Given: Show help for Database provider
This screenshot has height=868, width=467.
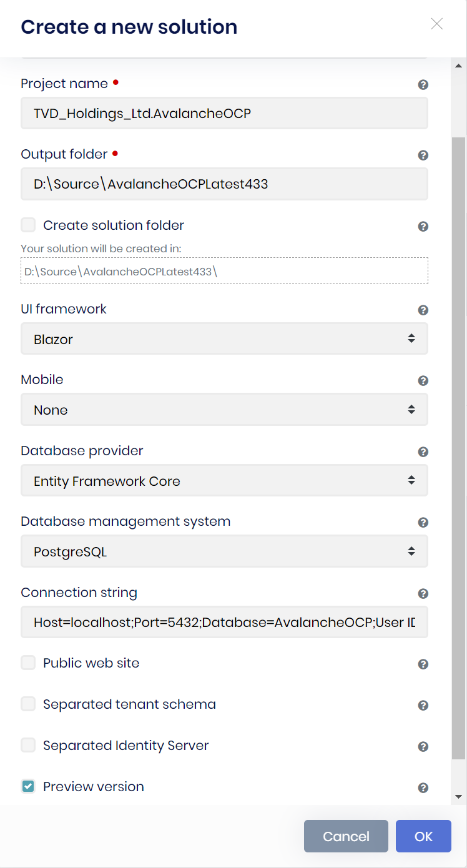Looking at the screenshot, I should [423, 451].
